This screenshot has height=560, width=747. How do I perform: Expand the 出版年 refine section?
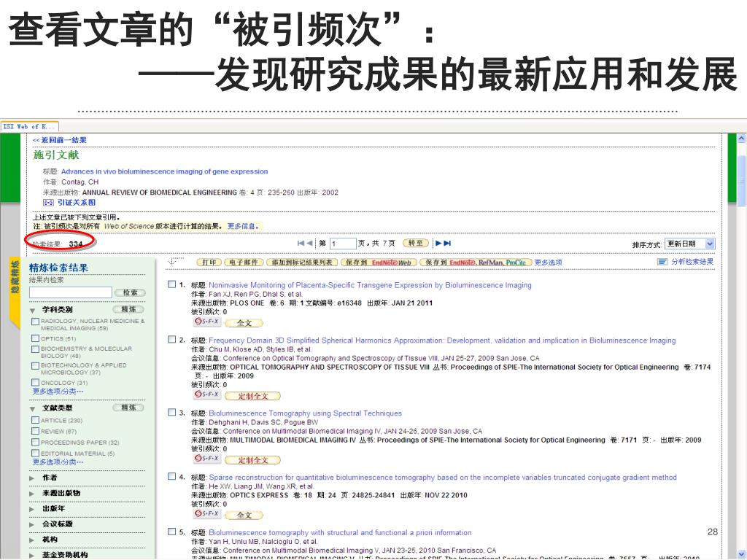[32, 509]
